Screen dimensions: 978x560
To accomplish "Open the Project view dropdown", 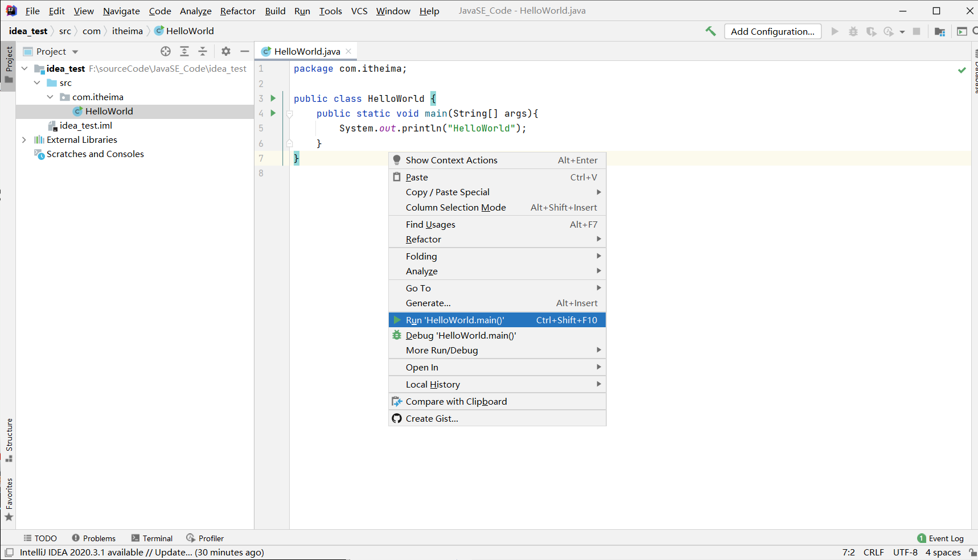I will coord(75,52).
